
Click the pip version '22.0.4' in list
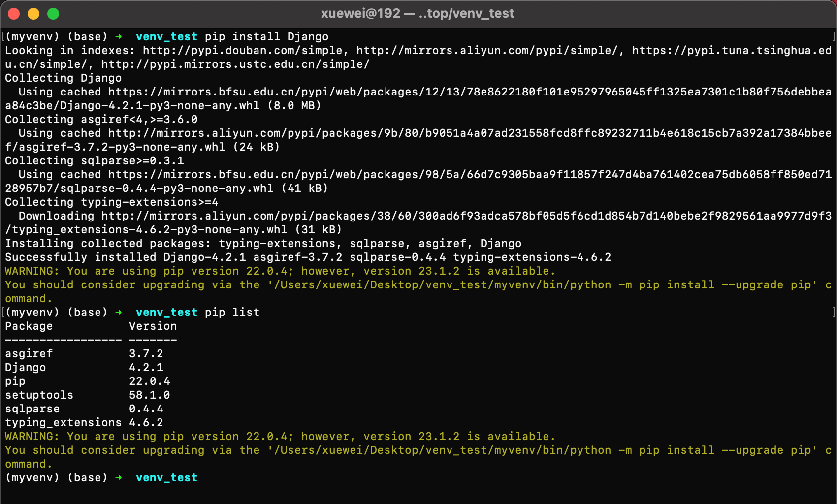150,381
